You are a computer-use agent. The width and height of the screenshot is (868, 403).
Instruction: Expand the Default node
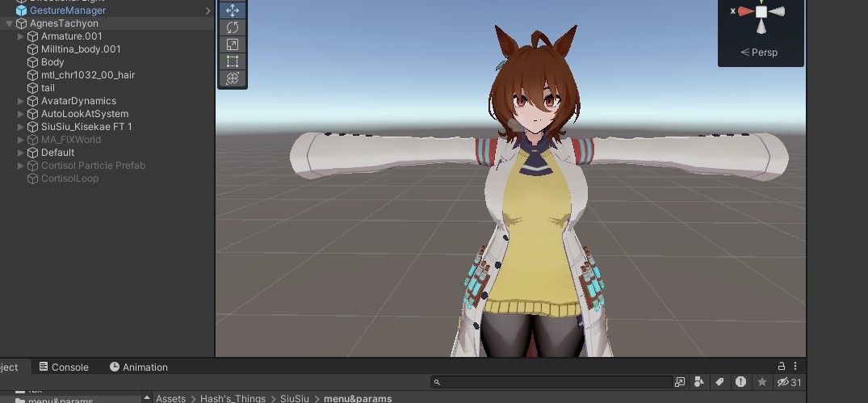(x=20, y=153)
